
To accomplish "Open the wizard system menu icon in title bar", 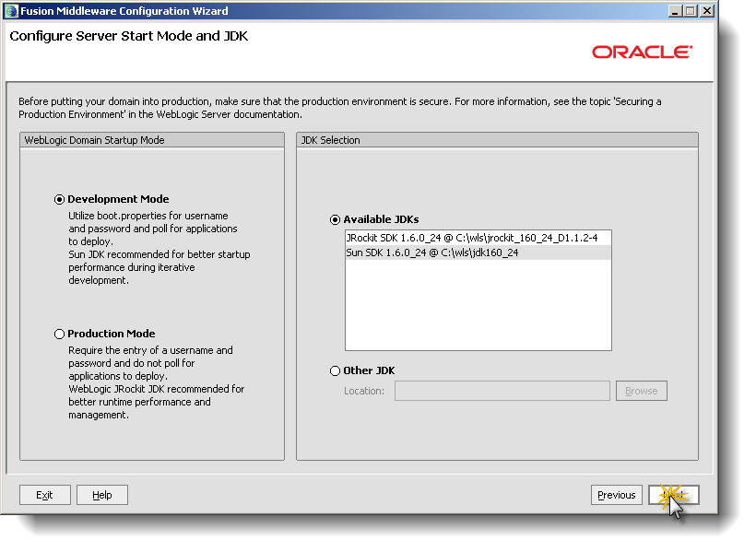I will [11, 10].
